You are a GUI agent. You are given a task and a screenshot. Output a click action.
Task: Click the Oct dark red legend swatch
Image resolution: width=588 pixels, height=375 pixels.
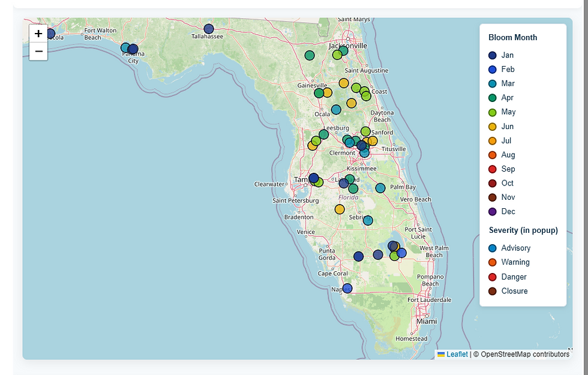[493, 184]
